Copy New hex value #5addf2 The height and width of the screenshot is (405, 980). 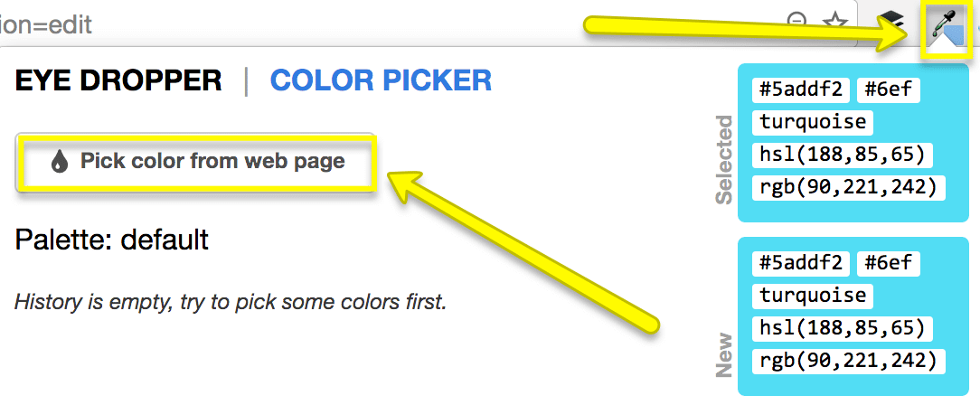point(800,263)
